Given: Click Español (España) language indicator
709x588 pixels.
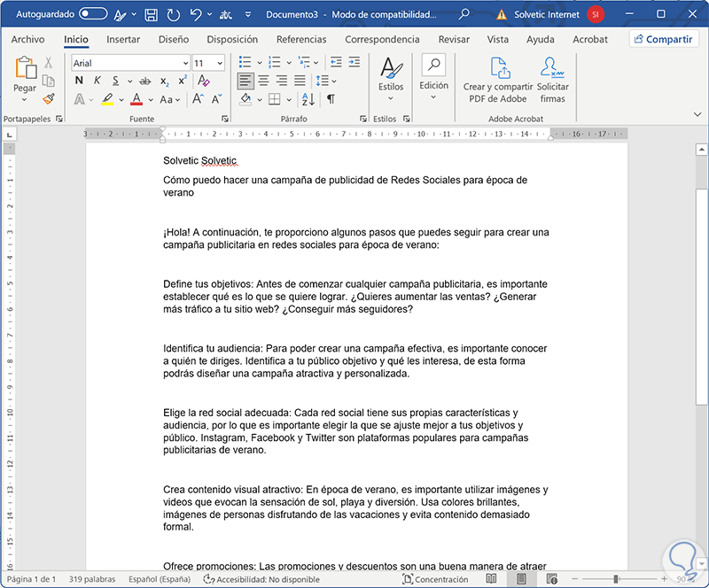Looking at the screenshot, I should pyautogui.click(x=160, y=579).
